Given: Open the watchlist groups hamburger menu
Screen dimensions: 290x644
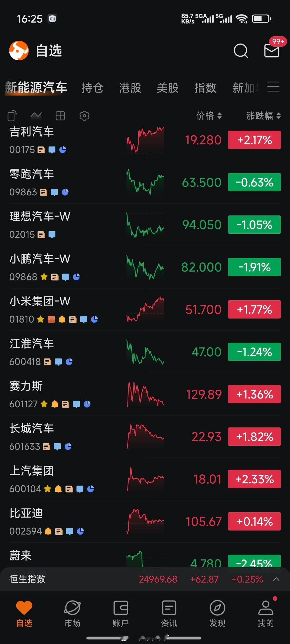Looking at the screenshot, I should pos(273,87).
